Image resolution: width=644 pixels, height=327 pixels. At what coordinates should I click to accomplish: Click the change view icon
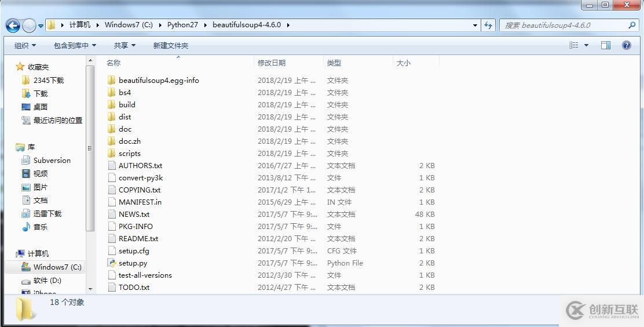click(574, 45)
